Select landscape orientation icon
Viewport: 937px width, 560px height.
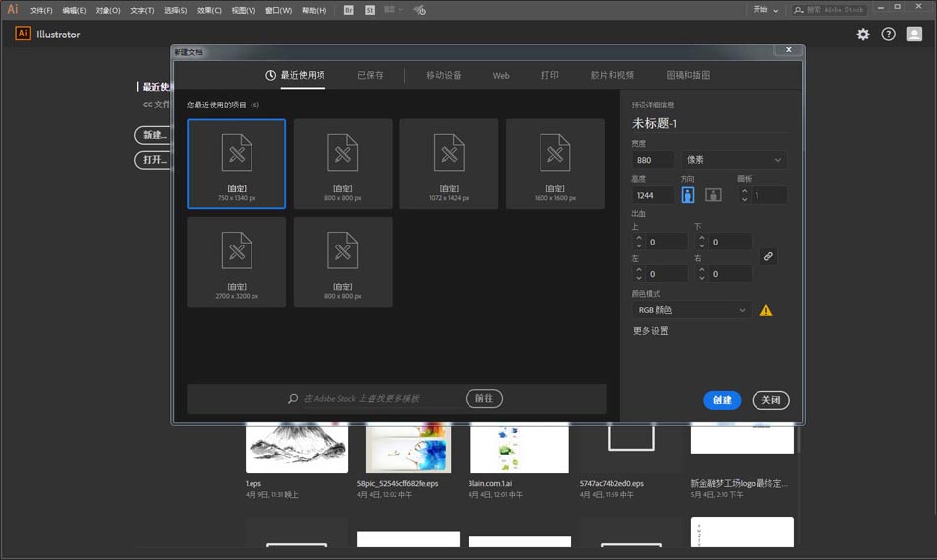[x=713, y=195]
